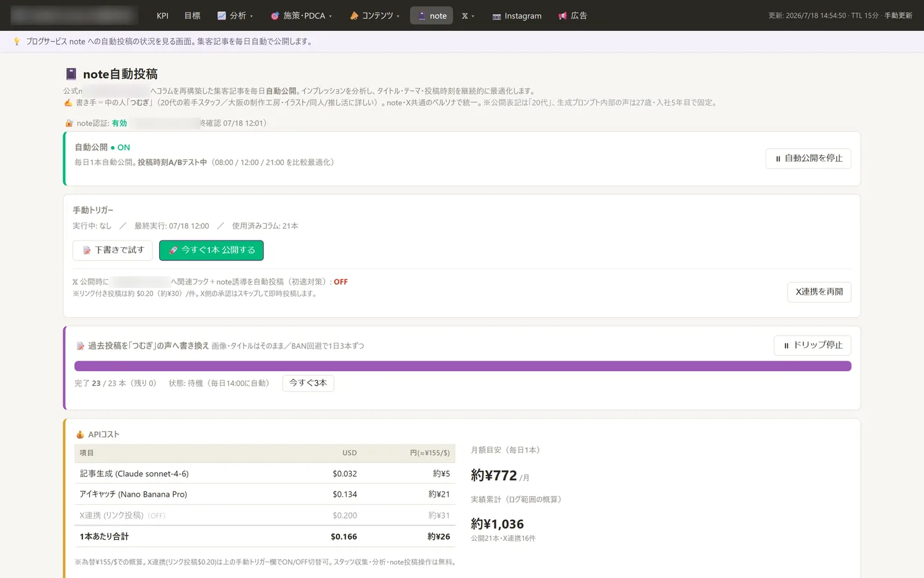Screen dimensions: 924x578
Task: Click the 記事生成 (Claude sonnet-4-6) row
Action: 265,474
